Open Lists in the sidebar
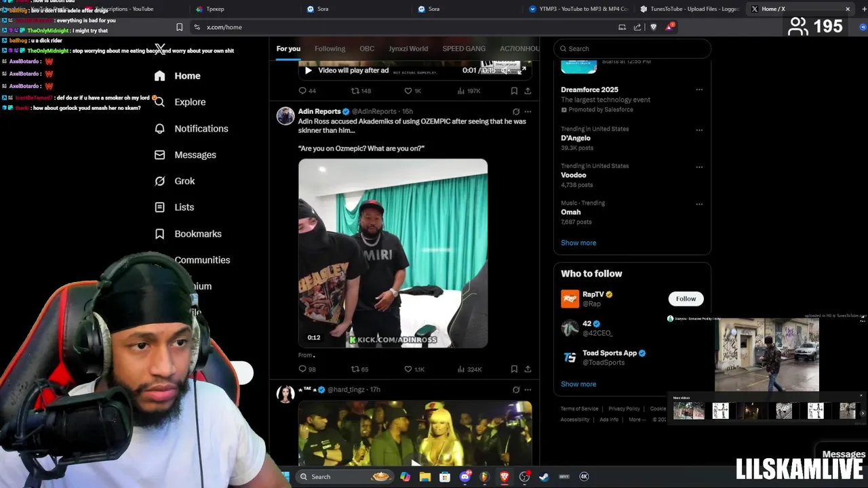 174,207
